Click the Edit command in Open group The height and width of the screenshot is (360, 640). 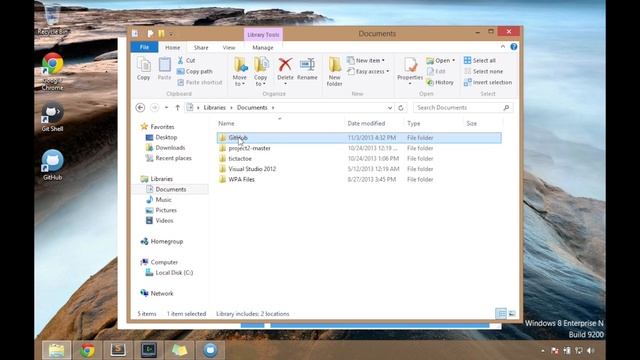[436, 71]
